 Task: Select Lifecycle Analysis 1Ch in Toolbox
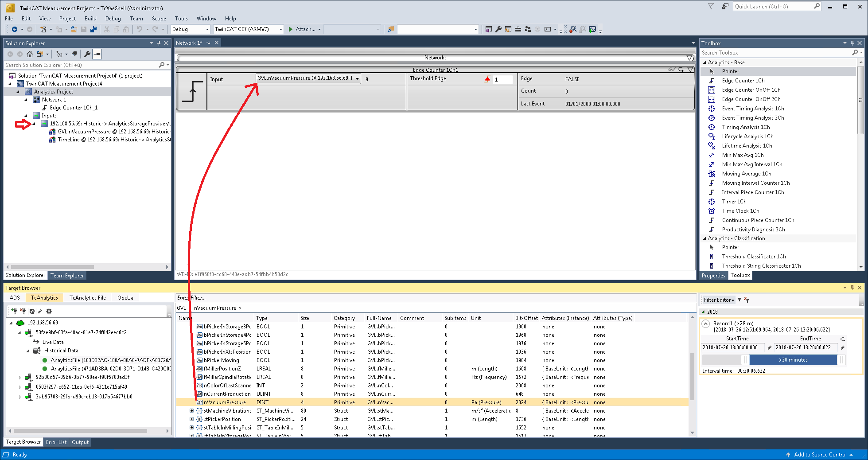pos(747,136)
